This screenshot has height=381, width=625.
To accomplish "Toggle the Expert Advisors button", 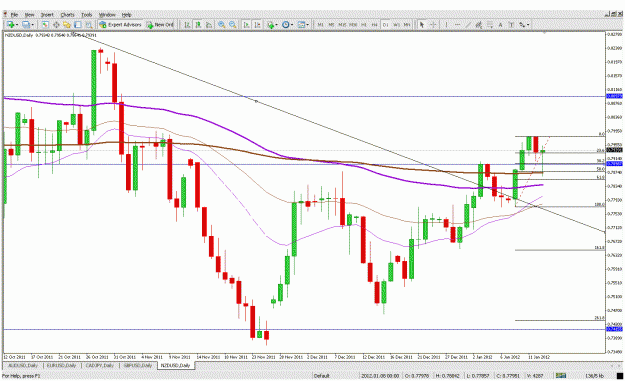I will tap(120, 25).
